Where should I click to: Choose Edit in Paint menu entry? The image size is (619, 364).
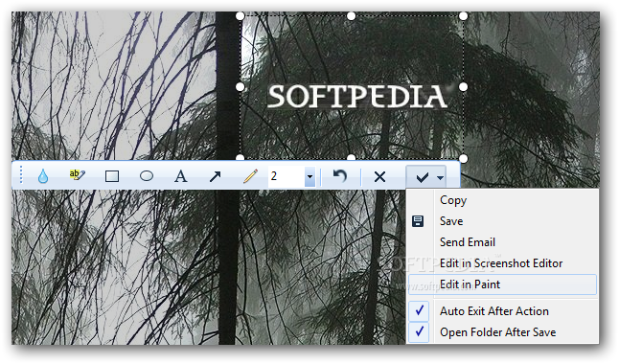click(502, 284)
